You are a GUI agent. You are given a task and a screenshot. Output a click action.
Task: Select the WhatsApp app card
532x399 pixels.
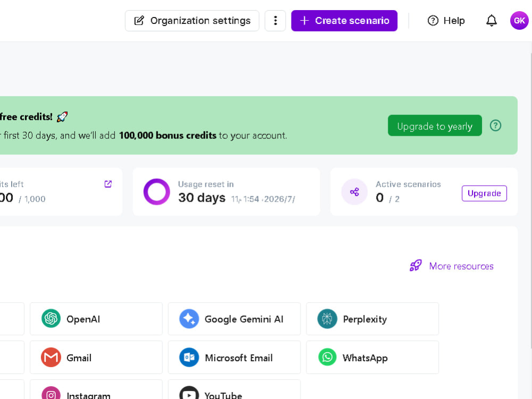[372, 358]
